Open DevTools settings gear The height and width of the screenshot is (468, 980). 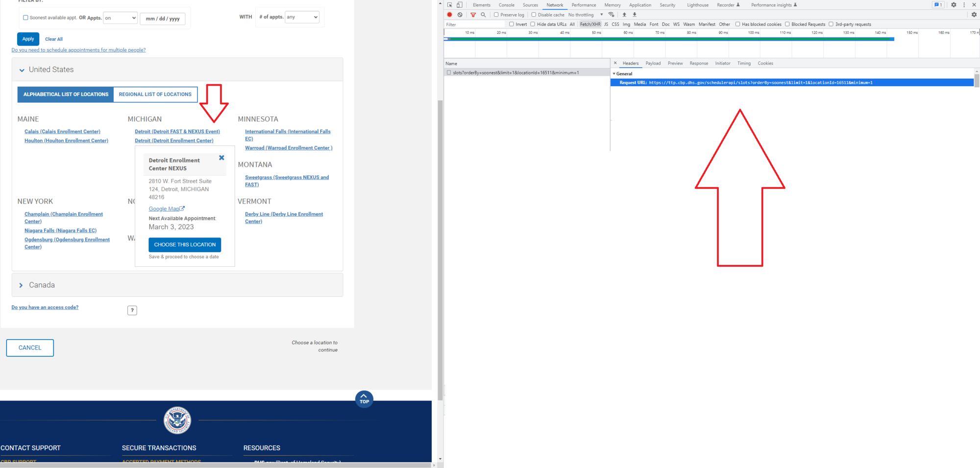(x=954, y=5)
